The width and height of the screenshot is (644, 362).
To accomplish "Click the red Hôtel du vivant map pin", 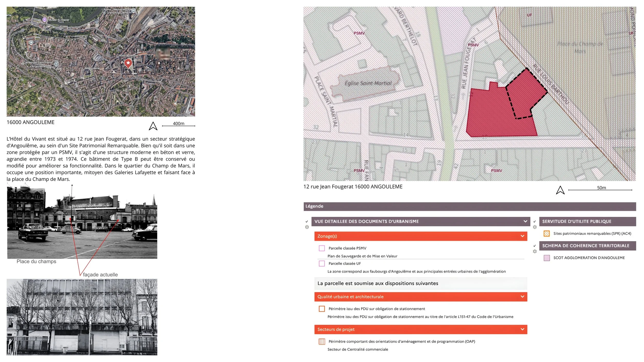I will tap(128, 63).
